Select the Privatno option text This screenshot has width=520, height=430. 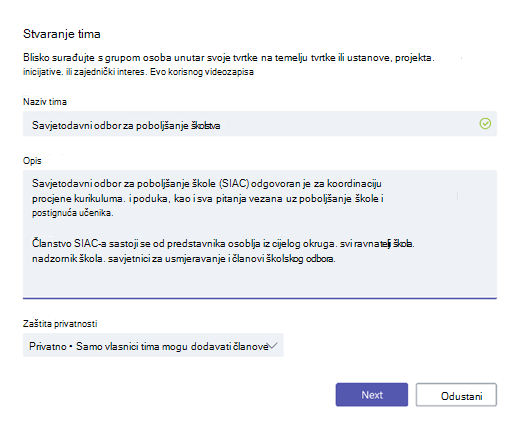[48, 346]
